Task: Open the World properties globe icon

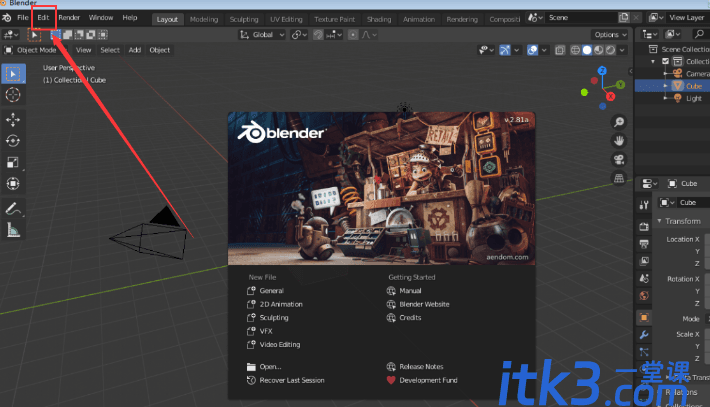Action: tap(644, 296)
